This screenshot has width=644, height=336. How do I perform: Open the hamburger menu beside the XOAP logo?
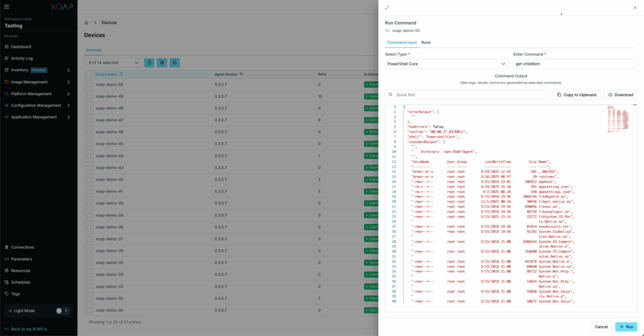8,8
